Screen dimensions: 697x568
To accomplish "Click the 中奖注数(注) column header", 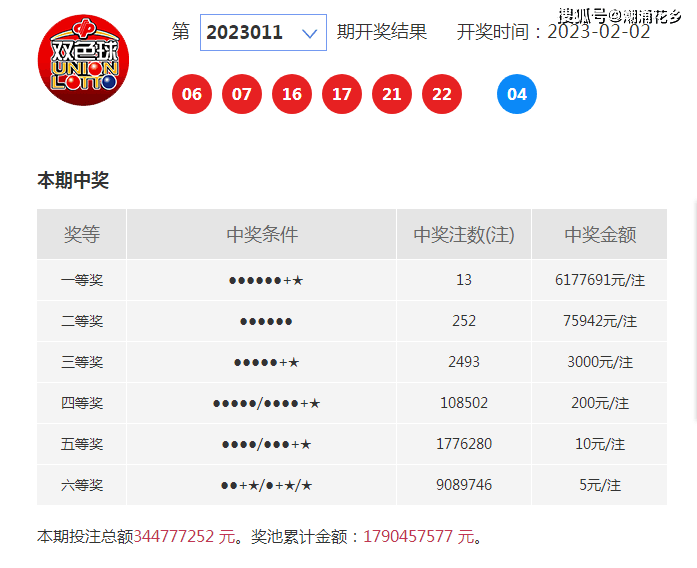I will coord(464,234).
